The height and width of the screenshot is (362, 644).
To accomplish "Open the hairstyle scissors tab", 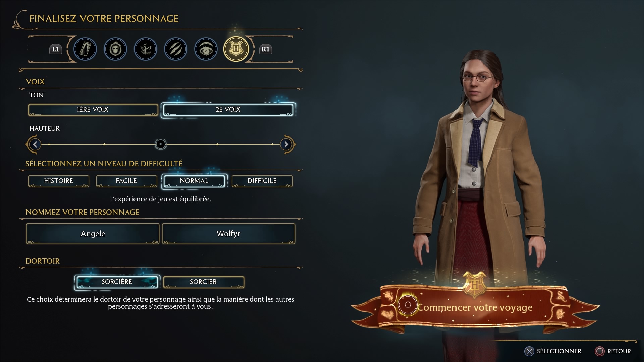I will point(146,49).
